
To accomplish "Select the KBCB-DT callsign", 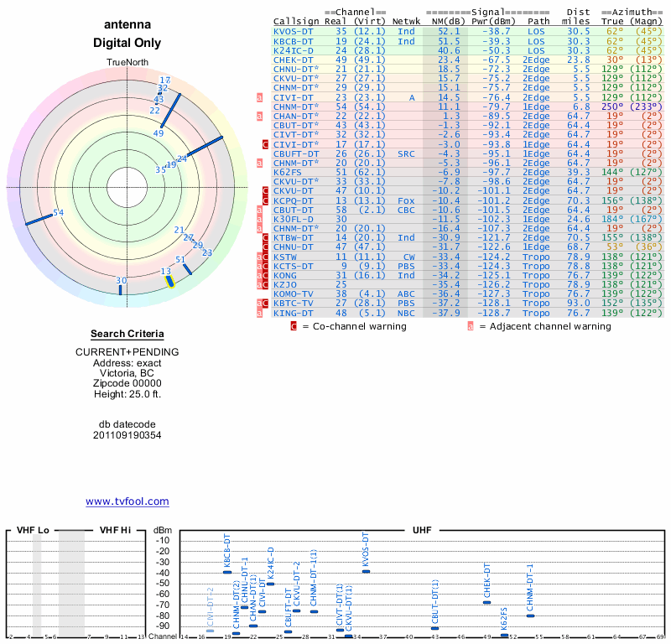I will click(x=293, y=41).
